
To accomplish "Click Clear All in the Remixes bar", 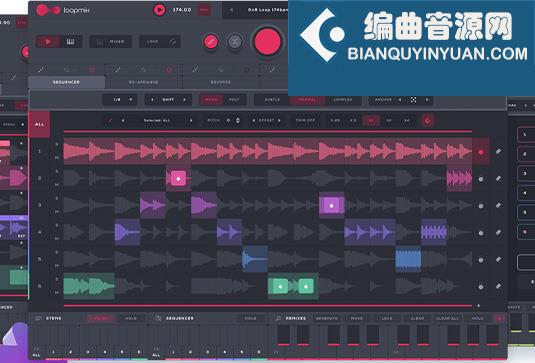I will pyautogui.click(x=447, y=318).
